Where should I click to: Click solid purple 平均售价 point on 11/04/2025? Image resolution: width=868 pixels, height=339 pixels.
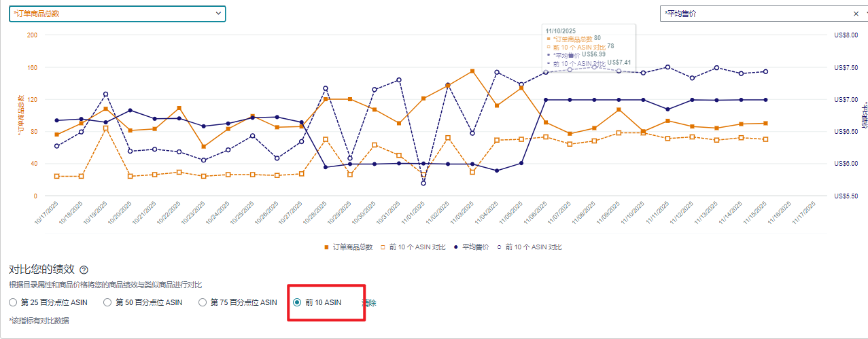coord(497,171)
